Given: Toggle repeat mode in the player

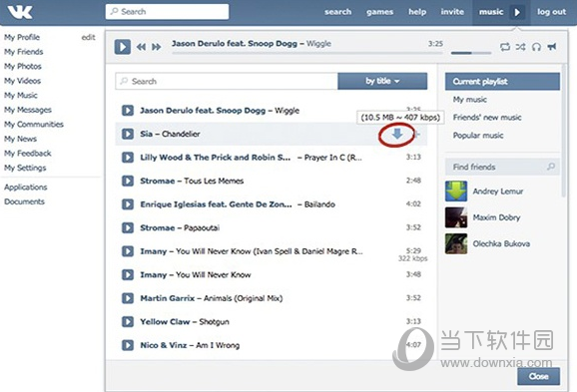Looking at the screenshot, I should point(505,47).
